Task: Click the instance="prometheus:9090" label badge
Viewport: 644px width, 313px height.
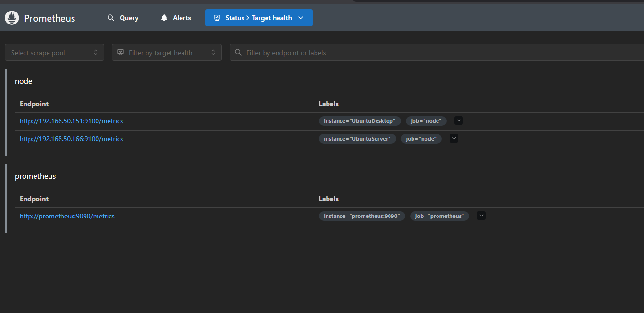Action: coord(362,216)
